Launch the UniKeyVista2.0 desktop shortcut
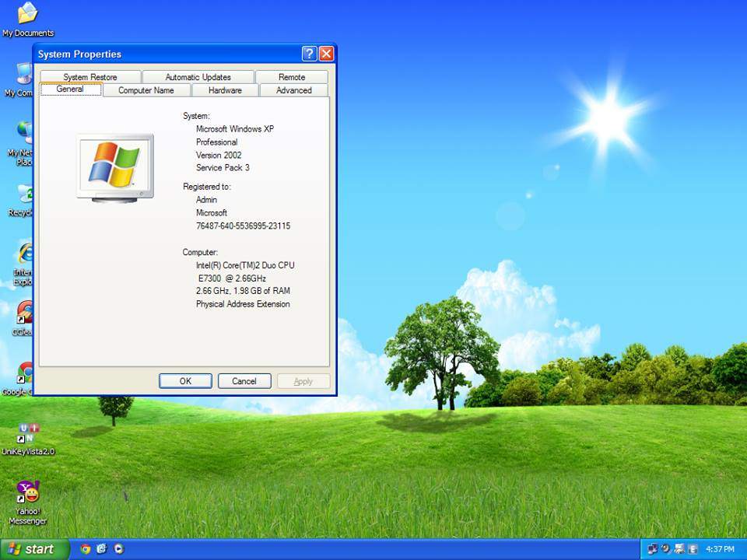Screen dimensions: 747x560 27,434
